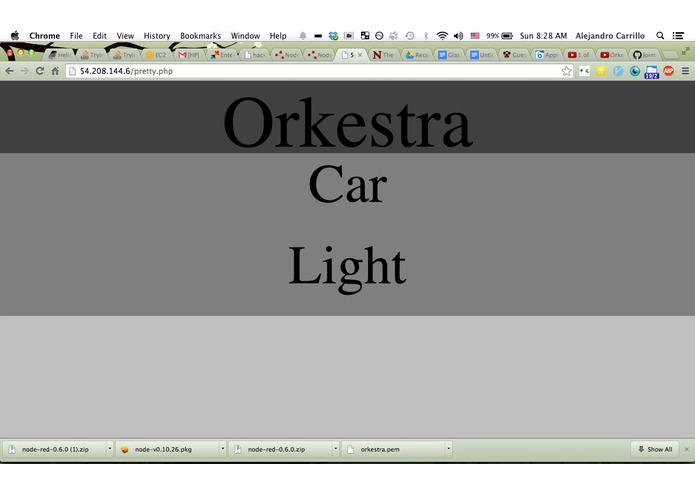Open the History menu

click(157, 35)
